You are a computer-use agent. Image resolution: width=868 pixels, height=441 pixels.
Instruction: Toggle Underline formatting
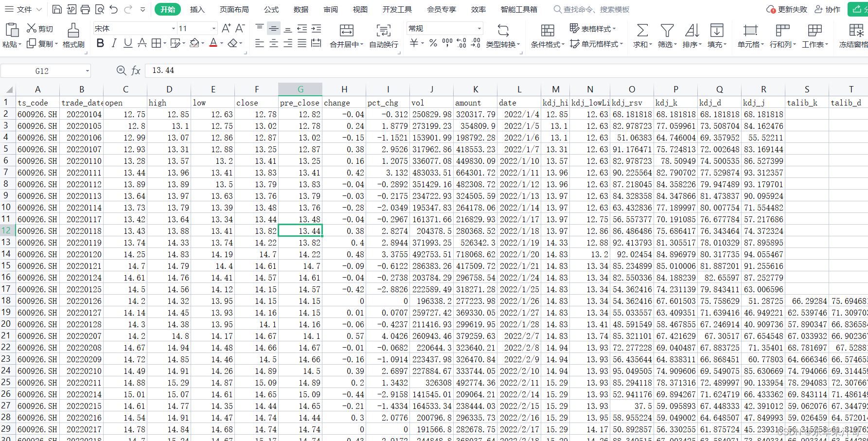coord(128,43)
